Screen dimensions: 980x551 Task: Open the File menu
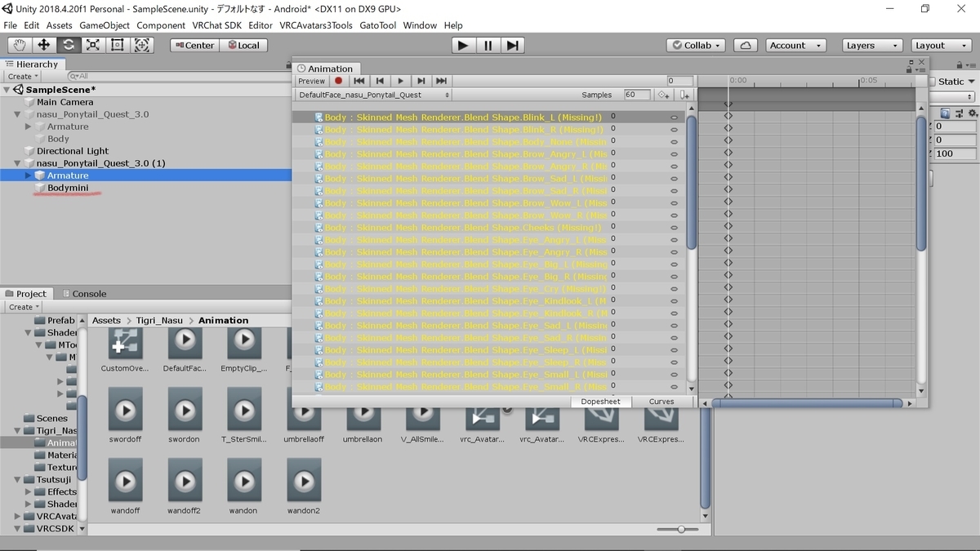11,25
